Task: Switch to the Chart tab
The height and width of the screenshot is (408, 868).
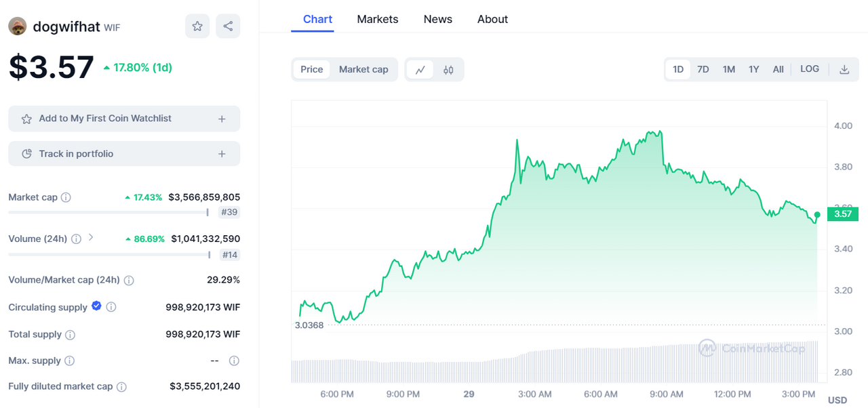Action: tap(317, 19)
